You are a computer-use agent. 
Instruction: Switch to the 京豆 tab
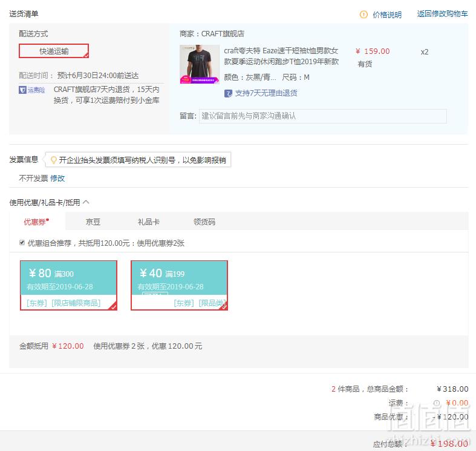point(93,222)
